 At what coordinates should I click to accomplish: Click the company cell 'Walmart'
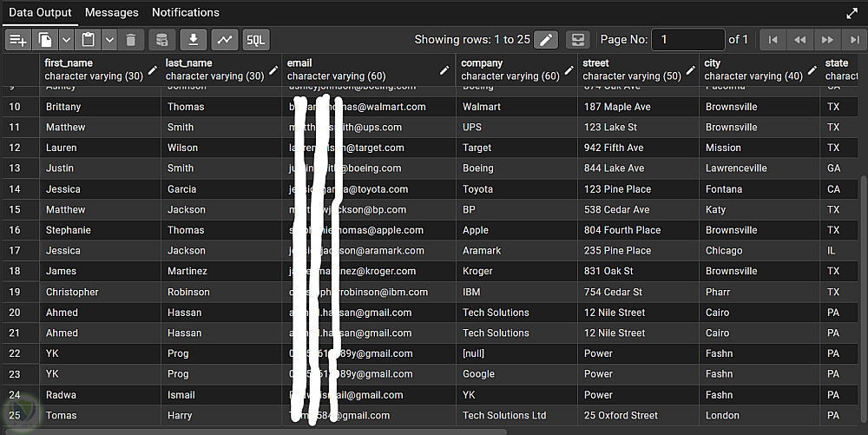pyautogui.click(x=516, y=107)
